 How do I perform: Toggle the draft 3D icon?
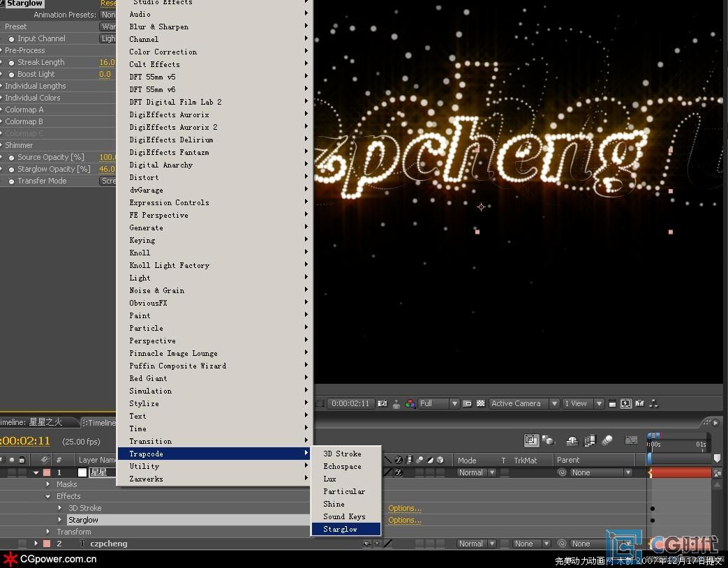[x=549, y=440]
